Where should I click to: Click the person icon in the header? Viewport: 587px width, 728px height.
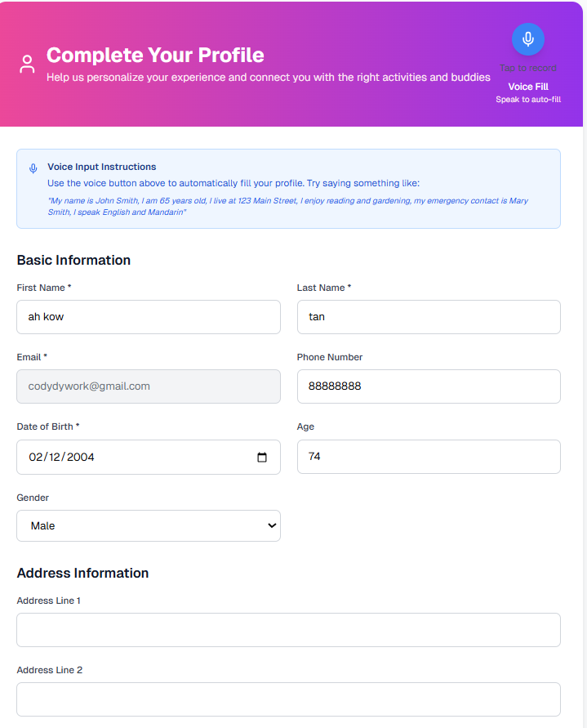28,65
